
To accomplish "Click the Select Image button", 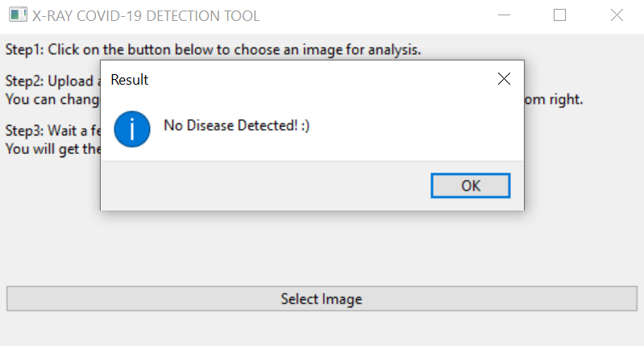I will (322, 299).
